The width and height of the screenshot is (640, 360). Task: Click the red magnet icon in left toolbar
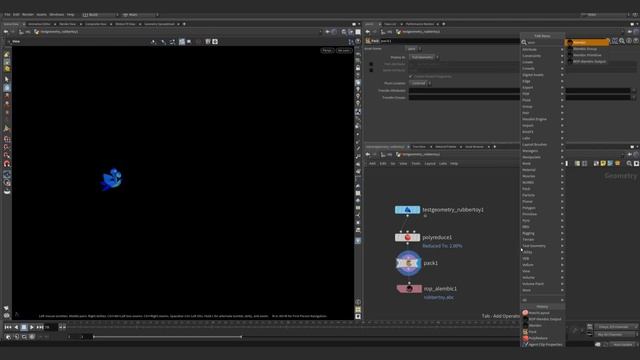click(x=7, y=164)
